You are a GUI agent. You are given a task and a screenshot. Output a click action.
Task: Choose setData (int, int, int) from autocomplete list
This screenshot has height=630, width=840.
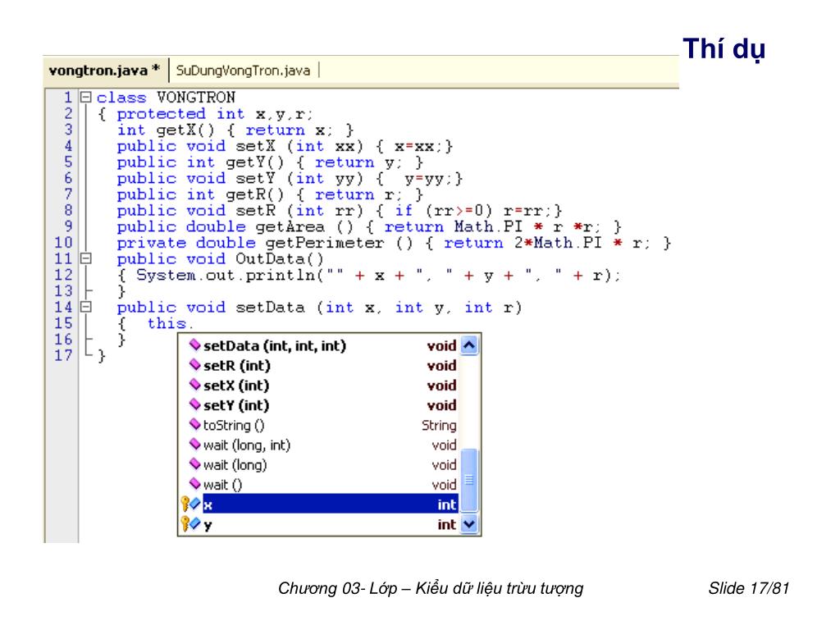320,345
